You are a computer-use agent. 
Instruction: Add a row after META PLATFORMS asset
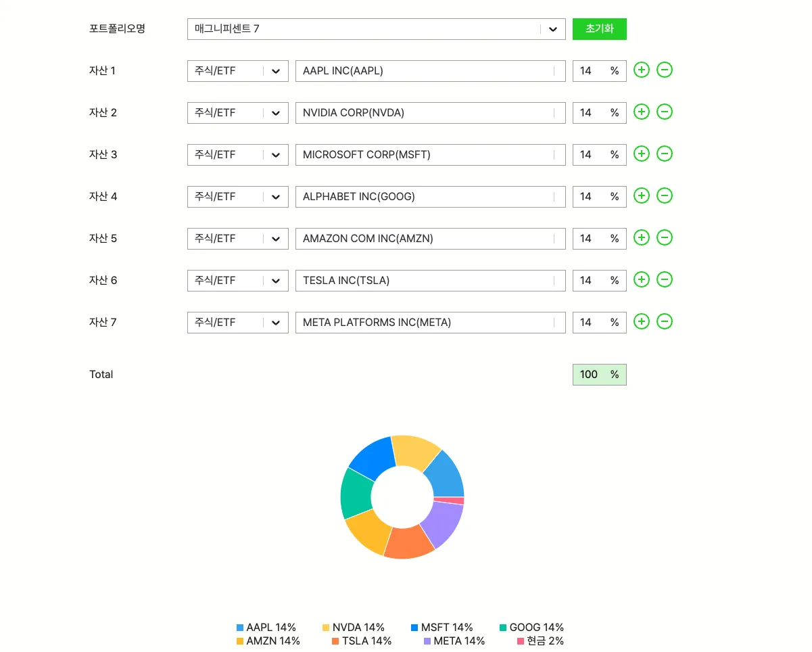point(641,321)
